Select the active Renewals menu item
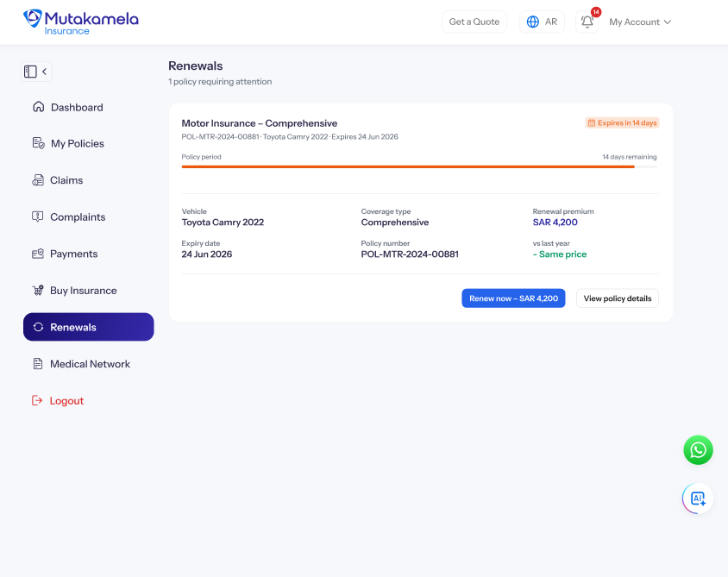The height and width of the screenshot is (577, 728). (88, 327)
